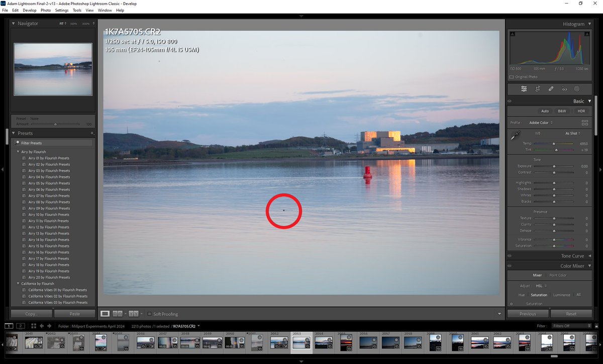Click the Reset button
The image size is (603, 364).
pos(571,314)
